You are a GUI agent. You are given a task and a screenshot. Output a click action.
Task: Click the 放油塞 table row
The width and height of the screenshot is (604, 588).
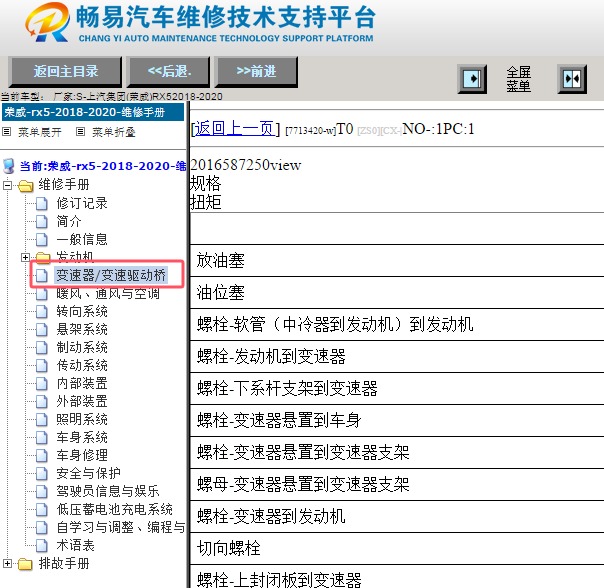click(x=397, y=260)
